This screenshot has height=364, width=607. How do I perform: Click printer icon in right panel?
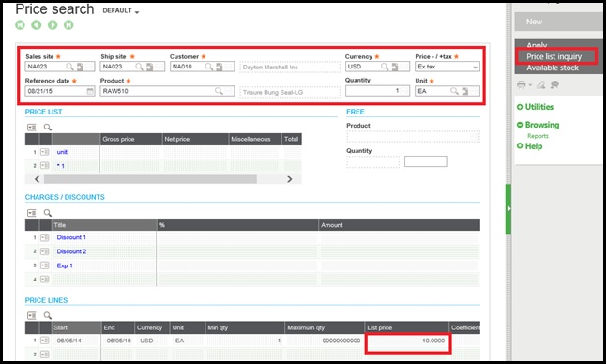tap(522, 84)
